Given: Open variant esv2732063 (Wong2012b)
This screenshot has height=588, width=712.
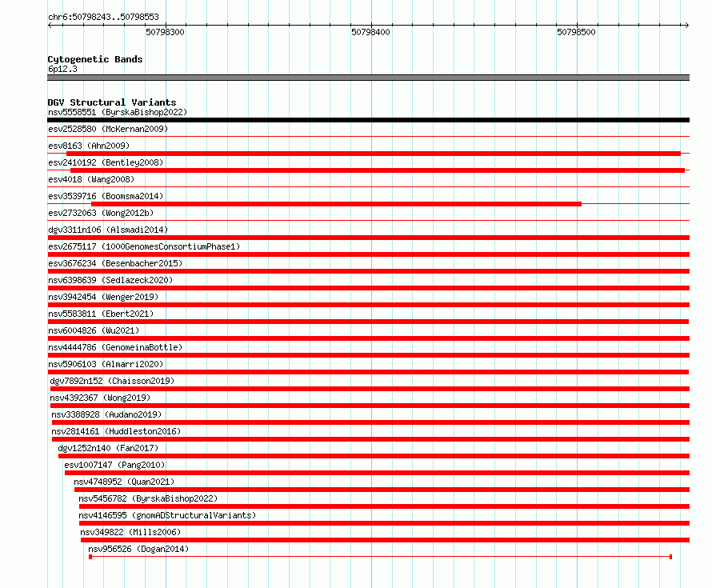Looking at the screenshot, I should (x=101, y=213).
